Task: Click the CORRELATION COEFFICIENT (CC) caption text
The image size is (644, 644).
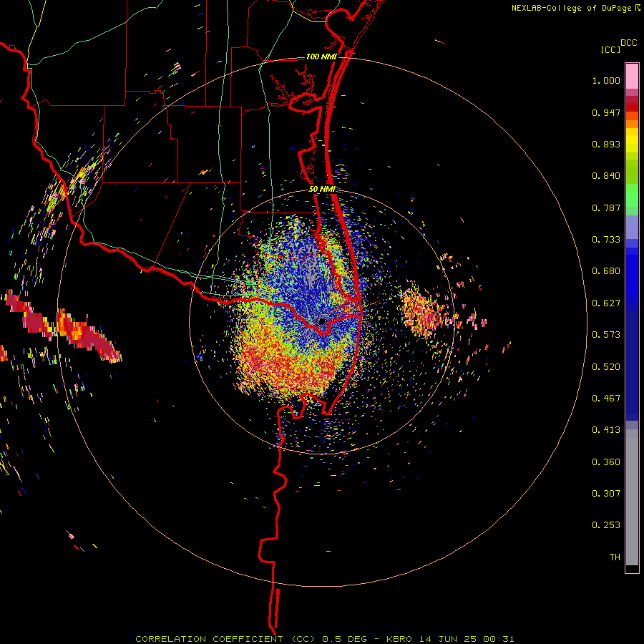Action: coord(225,639)
